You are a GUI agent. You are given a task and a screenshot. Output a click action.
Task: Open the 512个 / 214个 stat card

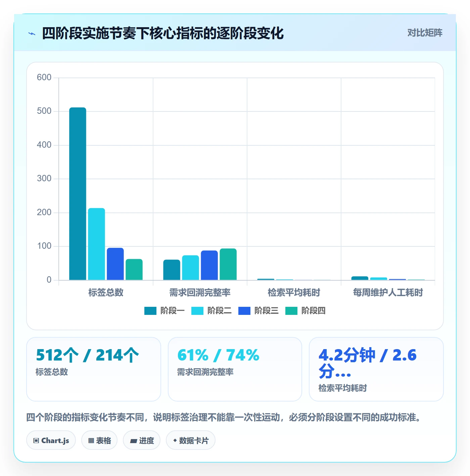(x=94, y=369)
